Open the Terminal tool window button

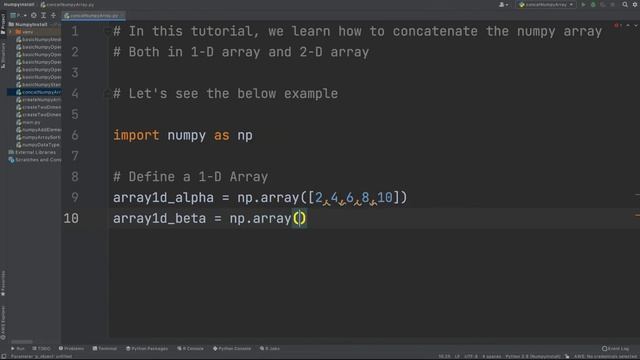(x=104, y=349)
